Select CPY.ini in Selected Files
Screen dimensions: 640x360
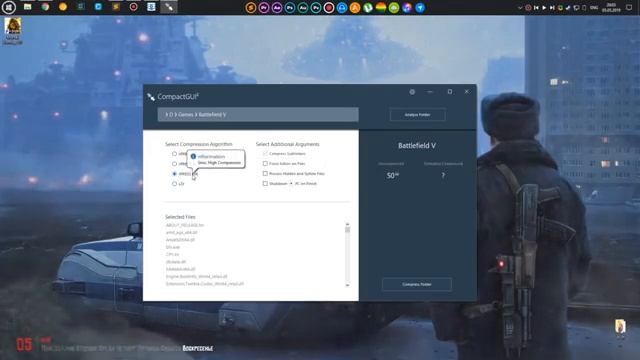click(172, 254)
